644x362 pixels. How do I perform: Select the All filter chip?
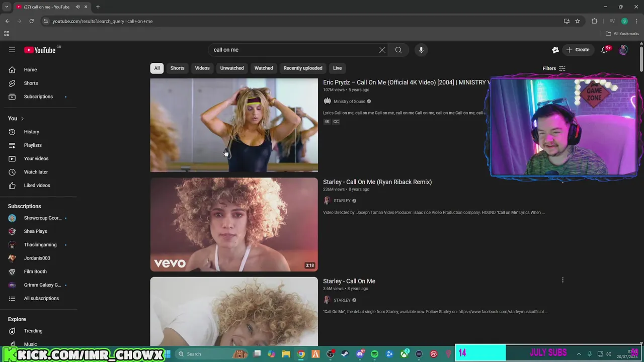point(157,68)
